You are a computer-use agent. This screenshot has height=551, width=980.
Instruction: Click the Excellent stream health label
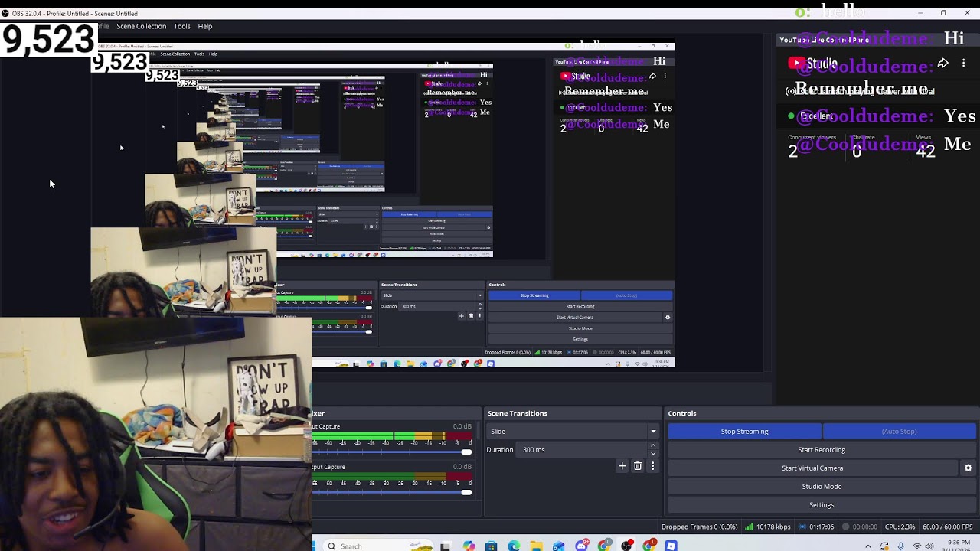tap(816, 116)
